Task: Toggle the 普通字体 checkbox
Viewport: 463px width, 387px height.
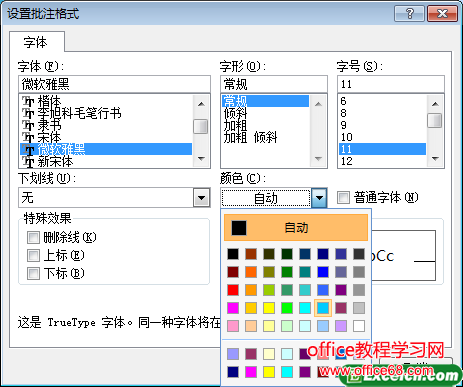Action: click(x=343, y=197)
